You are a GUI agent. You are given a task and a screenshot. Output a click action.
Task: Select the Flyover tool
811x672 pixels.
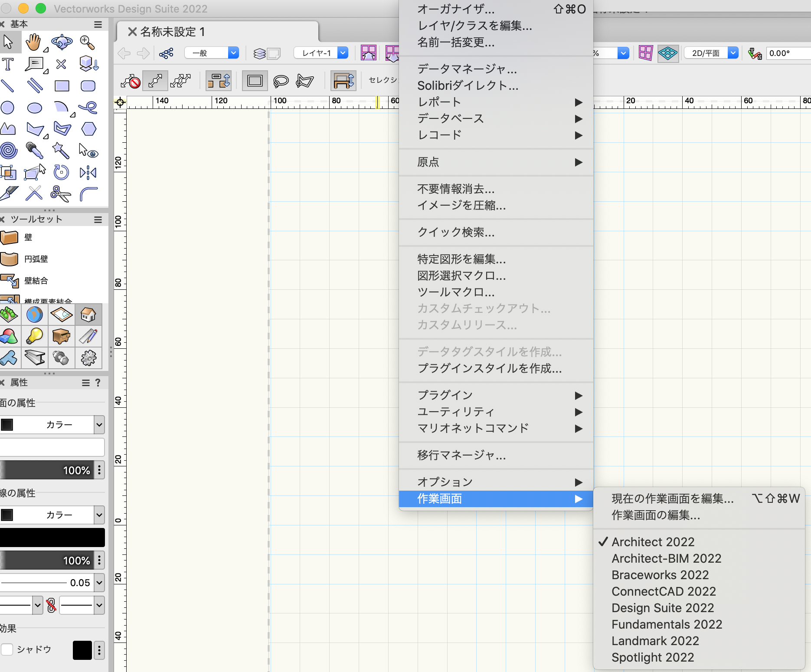(62, 43)
